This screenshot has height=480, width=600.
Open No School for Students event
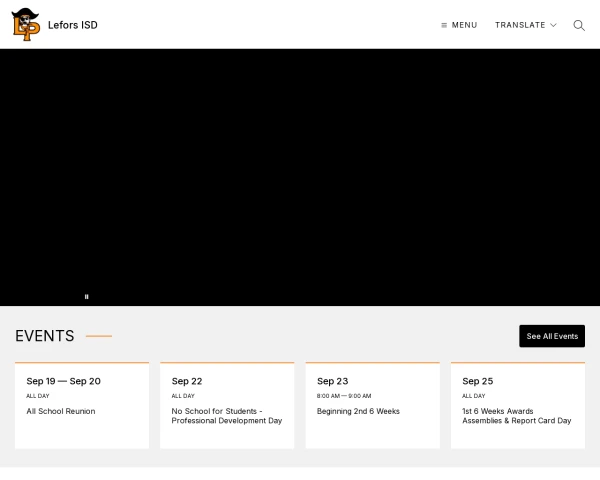coord(226,416)
